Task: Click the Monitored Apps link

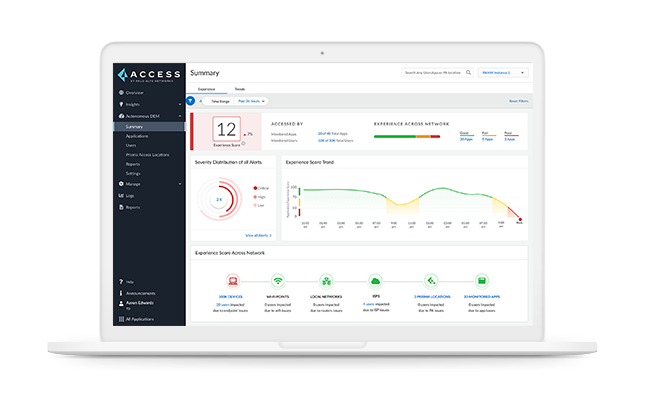Action: [x=482, y=296]
